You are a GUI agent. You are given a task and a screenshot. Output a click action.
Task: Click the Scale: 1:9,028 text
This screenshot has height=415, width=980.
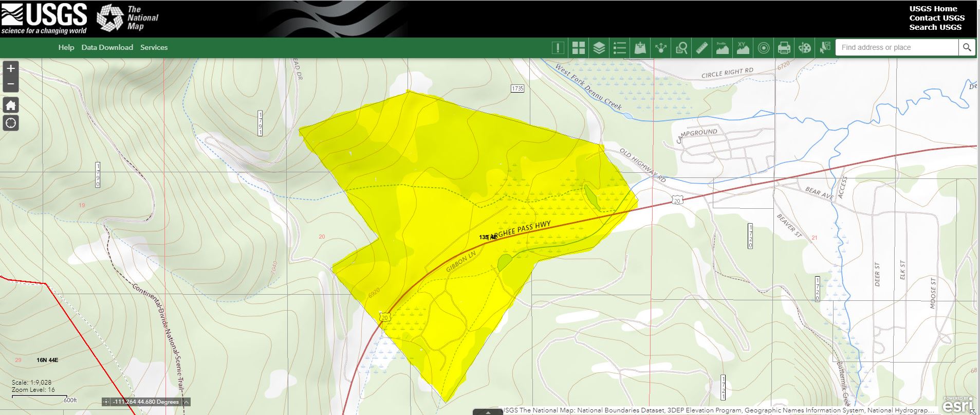pyautogui.click(x=32, y=383)
